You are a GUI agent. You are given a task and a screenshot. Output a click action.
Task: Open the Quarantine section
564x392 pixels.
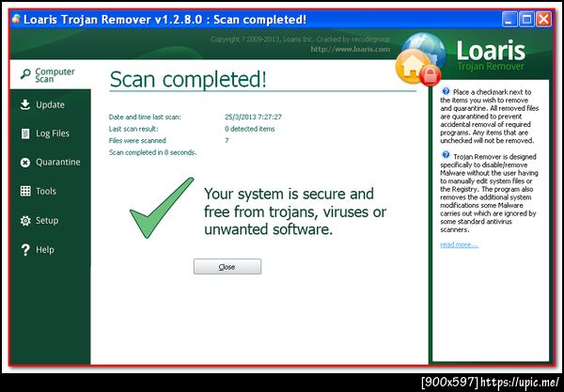(50, 163)
